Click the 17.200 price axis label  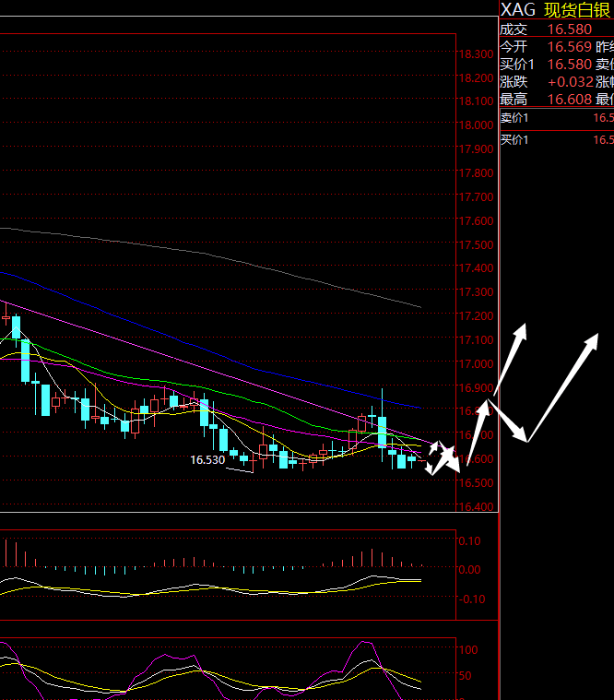(x=476, y=316)
